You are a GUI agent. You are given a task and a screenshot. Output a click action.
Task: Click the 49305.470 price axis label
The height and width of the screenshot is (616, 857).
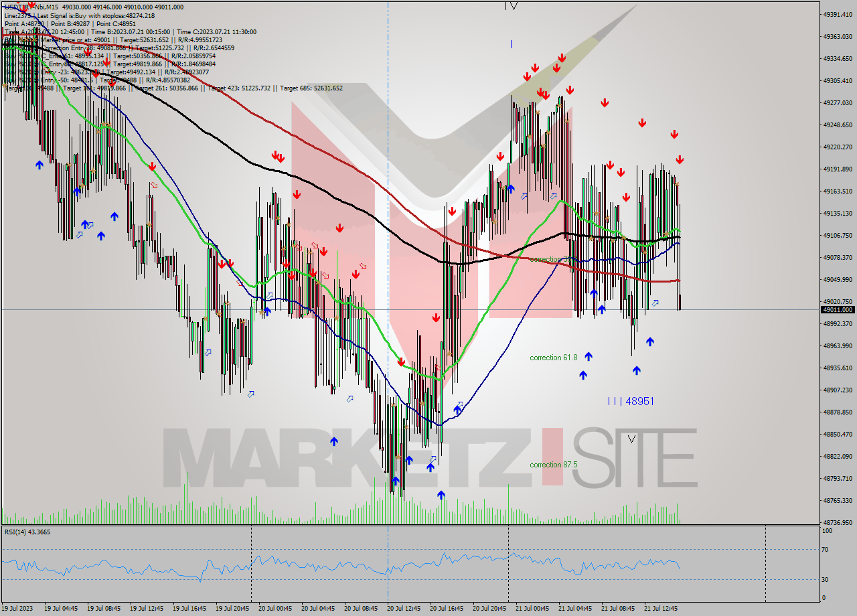839,80
